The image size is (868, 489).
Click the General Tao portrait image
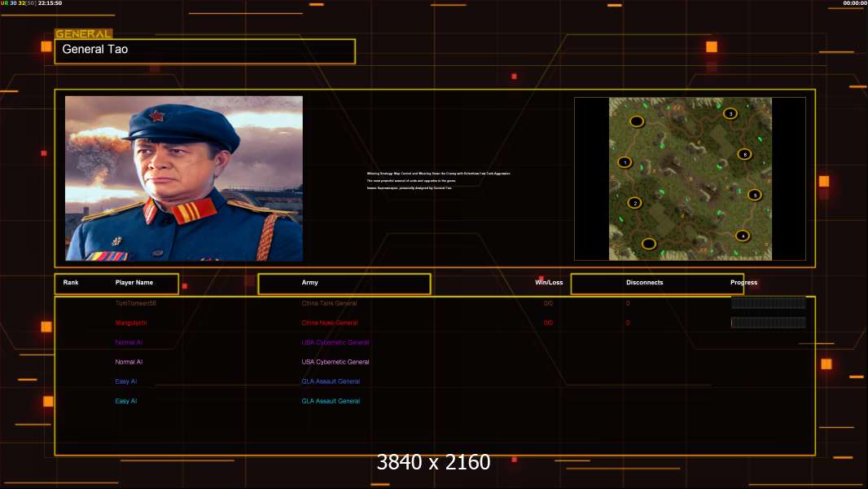point(184,178)
